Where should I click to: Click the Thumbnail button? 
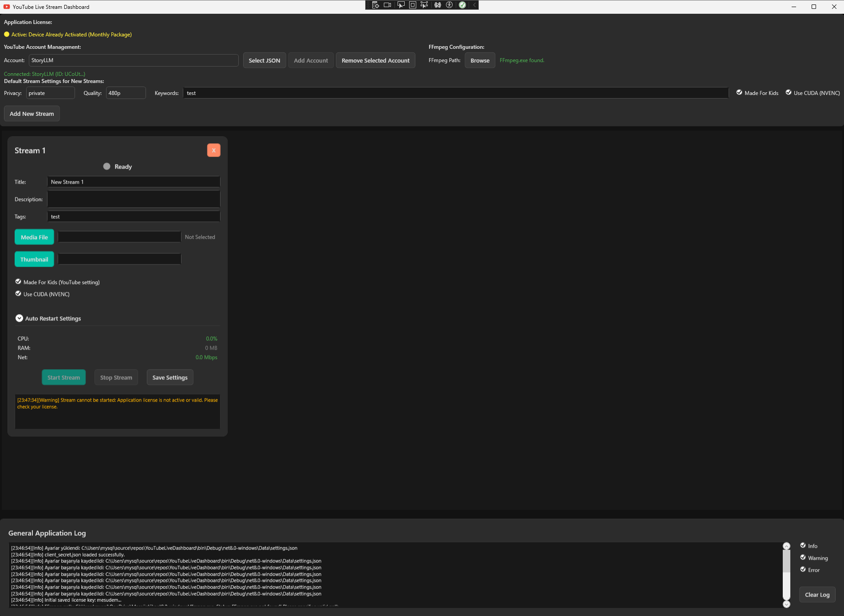[x=34, y=259]
